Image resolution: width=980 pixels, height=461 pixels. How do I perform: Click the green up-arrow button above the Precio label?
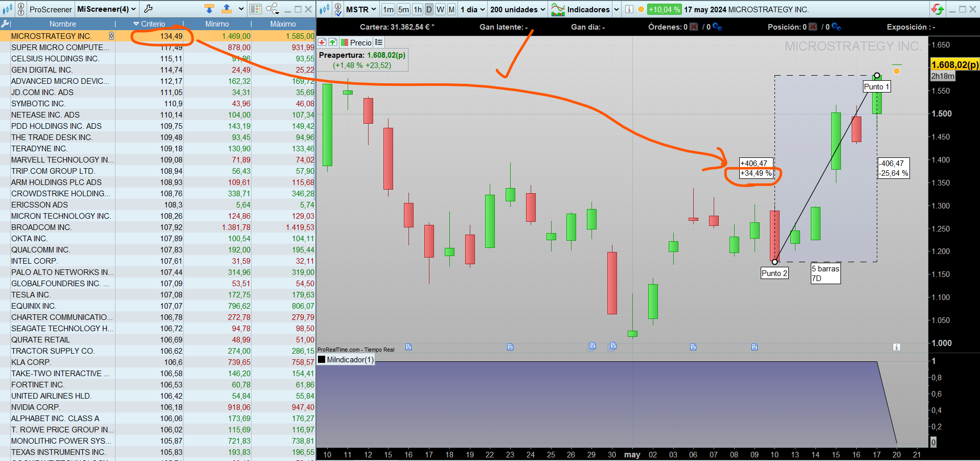coord(333,42)
